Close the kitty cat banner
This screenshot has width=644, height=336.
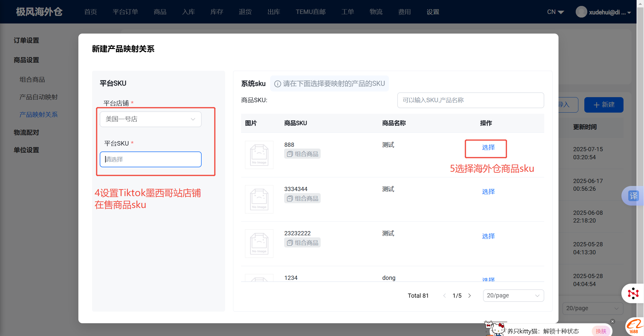point(613,321)
